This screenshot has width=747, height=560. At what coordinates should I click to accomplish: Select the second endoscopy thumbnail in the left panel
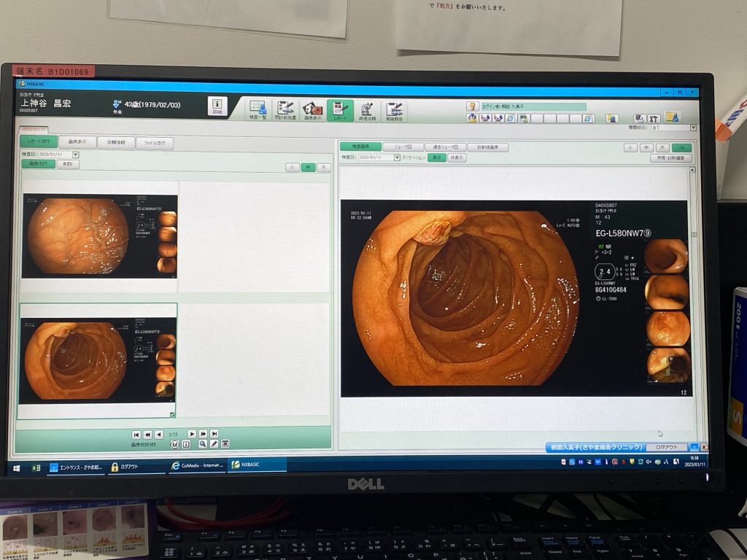coord(97,361)
